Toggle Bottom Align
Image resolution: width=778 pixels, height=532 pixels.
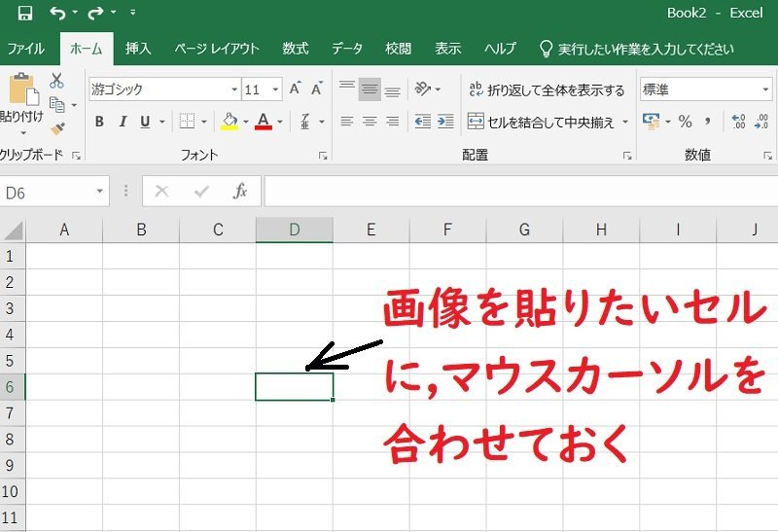click(x=393, y=89)
